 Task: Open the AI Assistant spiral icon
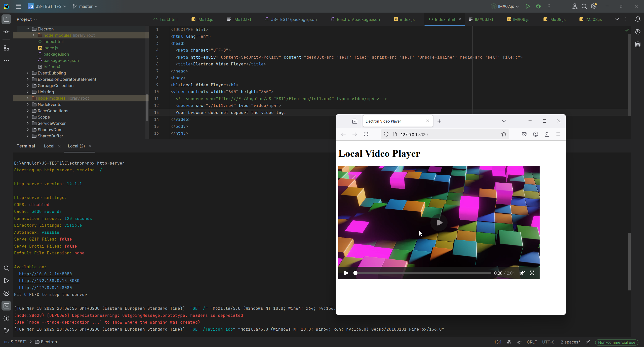(x=638, y=32)
